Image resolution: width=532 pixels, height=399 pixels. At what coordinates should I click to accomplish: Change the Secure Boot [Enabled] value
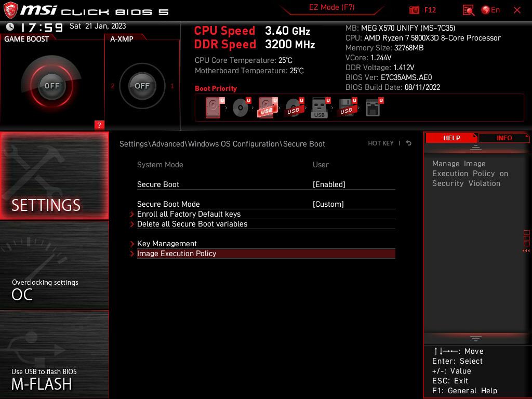[329, 184]
